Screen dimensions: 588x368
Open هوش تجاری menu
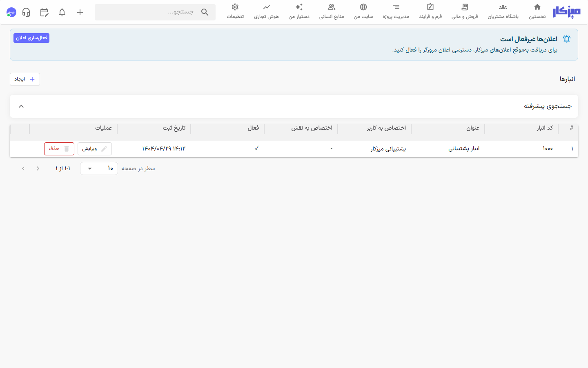266,11
